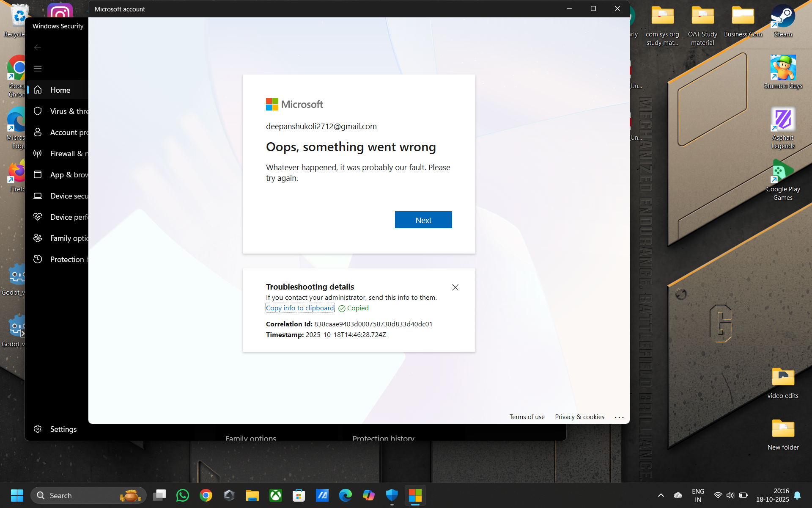Open Protection history clock icon
The width and height of the screenshot is (812, 508).
coord(38,259)
